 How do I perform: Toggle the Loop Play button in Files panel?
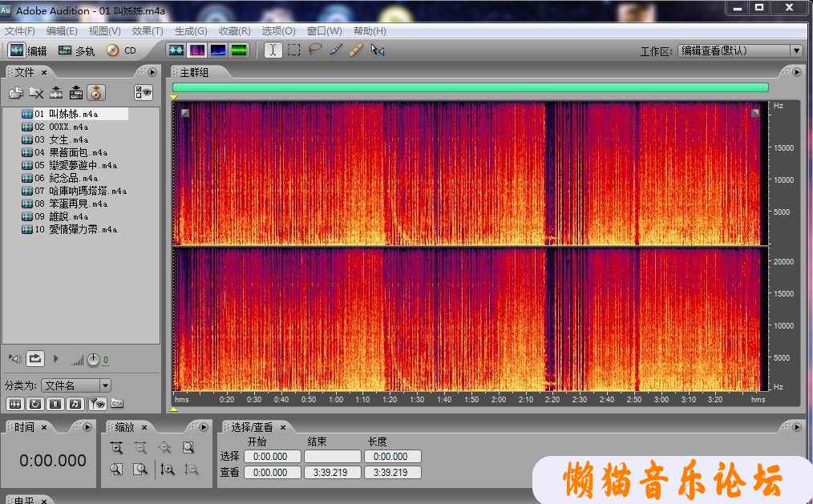tap(35, 358)
